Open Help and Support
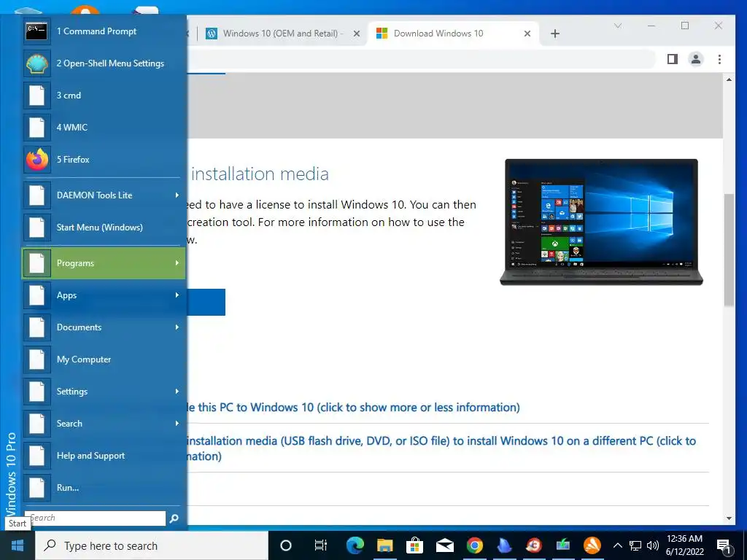The image size is (747, 560). coord(104,456)
